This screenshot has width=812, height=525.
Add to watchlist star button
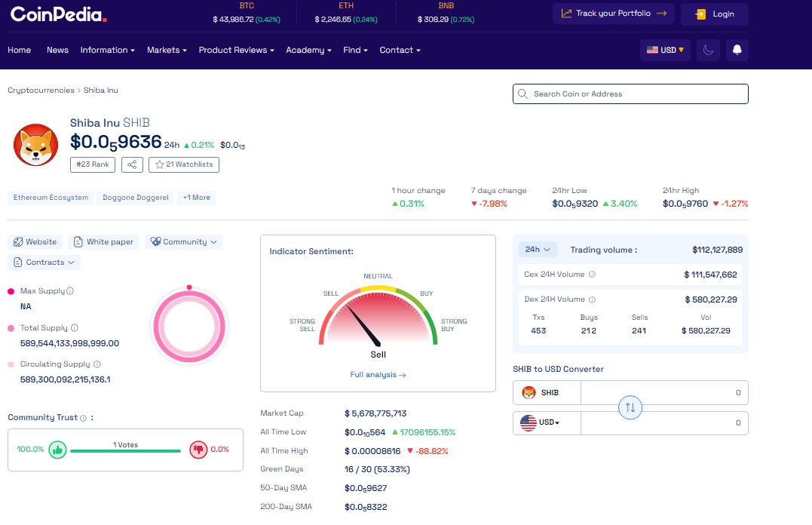[184, 164]
